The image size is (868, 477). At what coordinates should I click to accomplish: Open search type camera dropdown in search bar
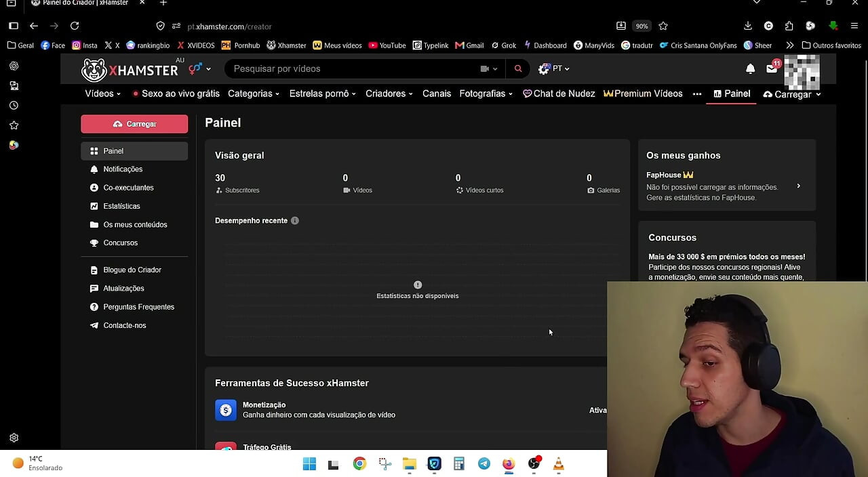coord(489,68)
